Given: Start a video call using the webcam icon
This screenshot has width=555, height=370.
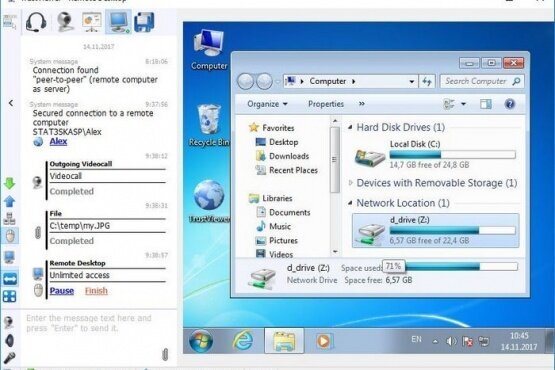Looking at the screenshot, I should [x=65, y=22].
